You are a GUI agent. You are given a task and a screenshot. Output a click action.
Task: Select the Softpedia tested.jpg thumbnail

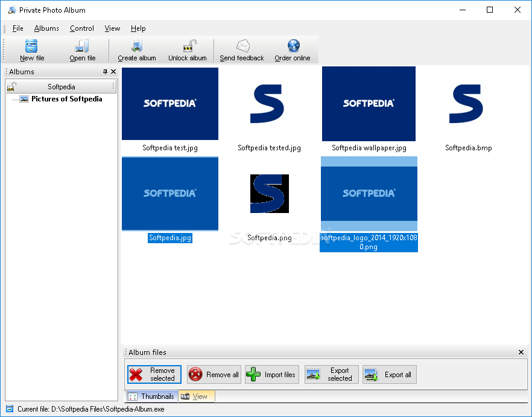coord(267,104)
